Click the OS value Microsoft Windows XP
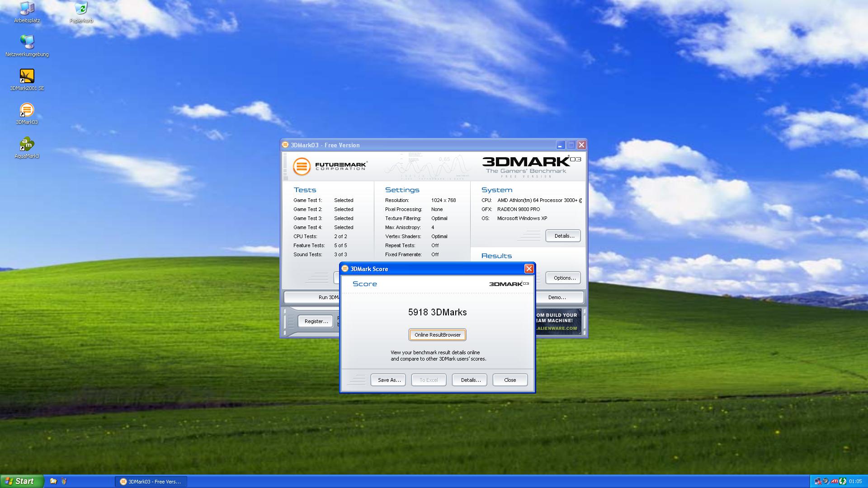868x488 pixels. pyautogui.click(x=522, y=218)
